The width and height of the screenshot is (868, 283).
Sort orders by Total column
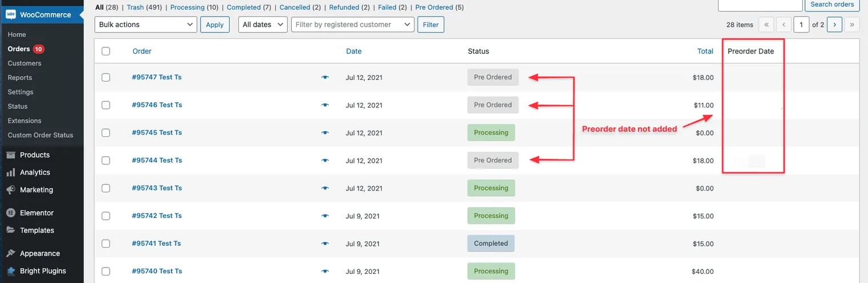(705, 51)
